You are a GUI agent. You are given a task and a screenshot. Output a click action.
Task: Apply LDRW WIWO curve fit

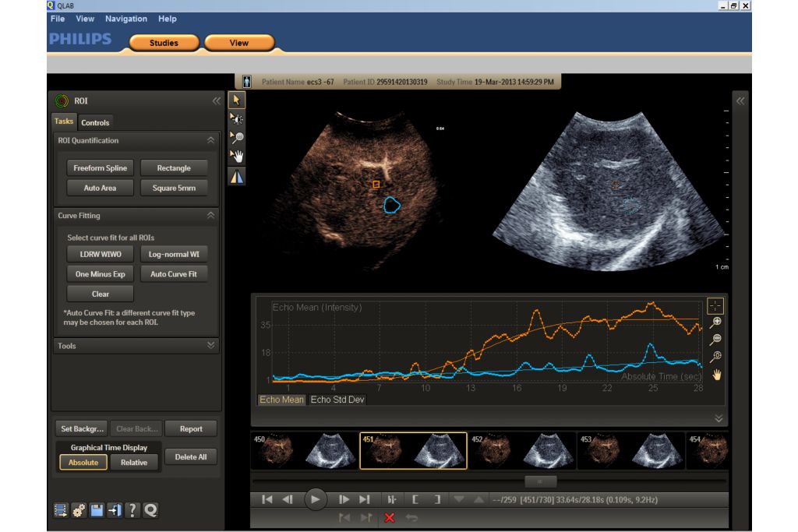pos(101,254)
